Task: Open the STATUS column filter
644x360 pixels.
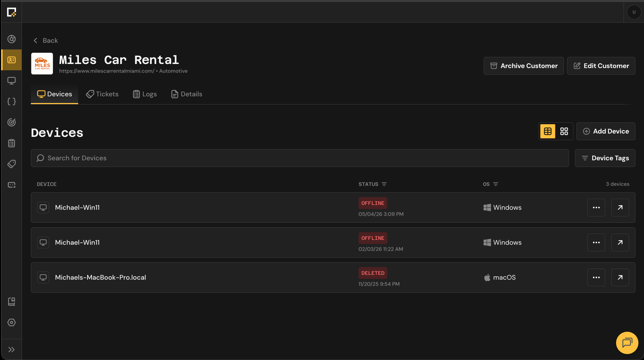Action: [384, 184]
